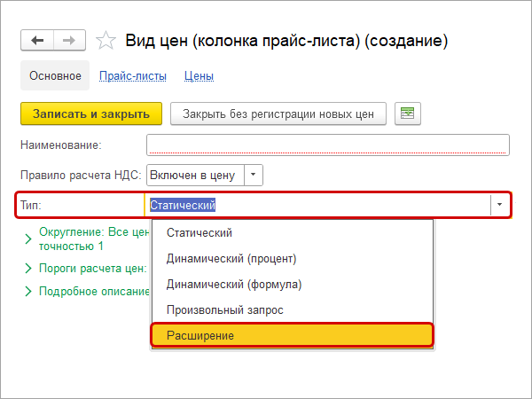Open the Тип dropdown arrow
The image size is (532, 399).
click(x=499, y=205)
